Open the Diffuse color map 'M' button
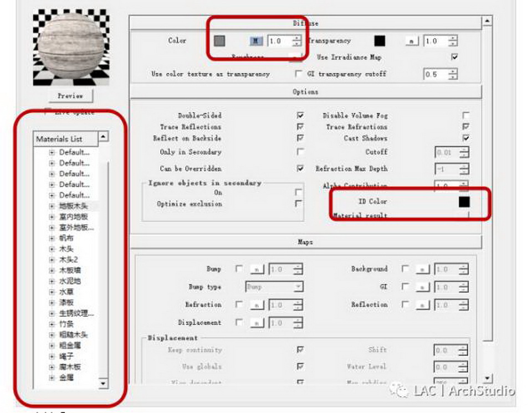 tap(255, 41)
